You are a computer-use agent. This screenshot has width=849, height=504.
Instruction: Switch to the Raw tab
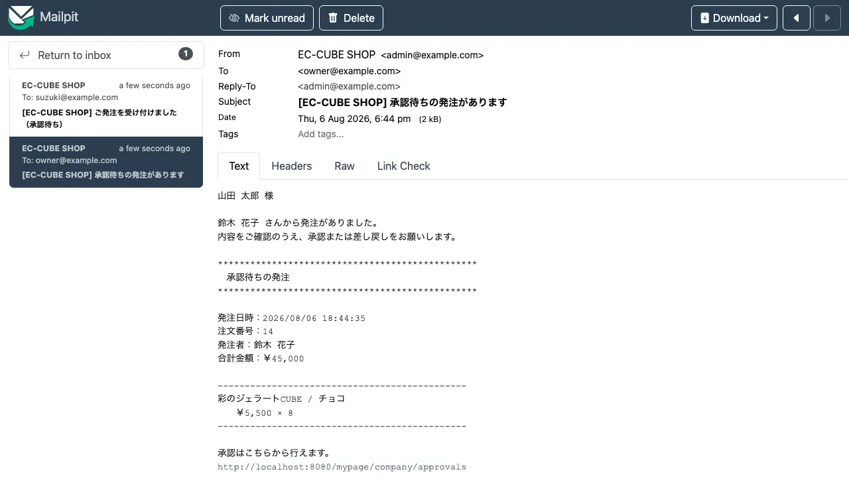click(x=344, y=166)
